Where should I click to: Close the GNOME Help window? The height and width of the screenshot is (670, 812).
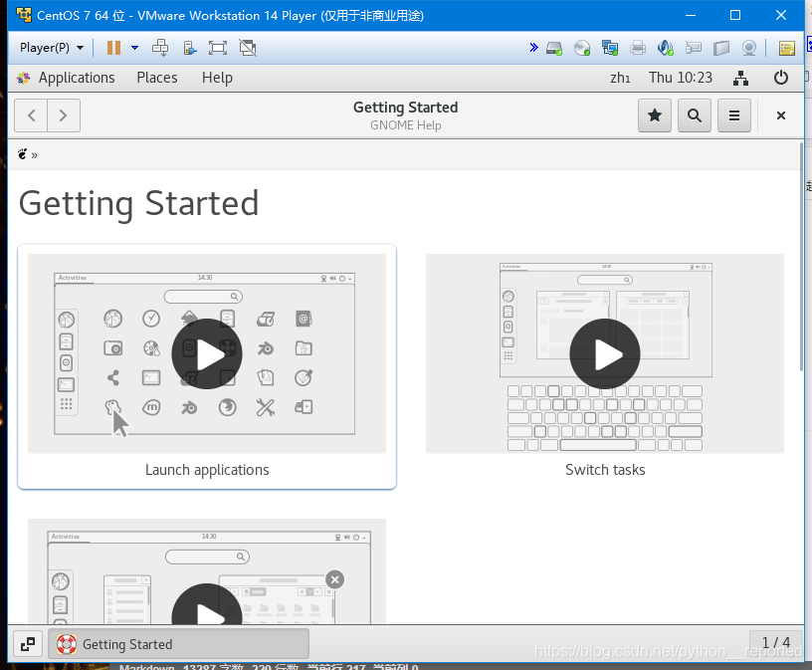click(781, 115)
